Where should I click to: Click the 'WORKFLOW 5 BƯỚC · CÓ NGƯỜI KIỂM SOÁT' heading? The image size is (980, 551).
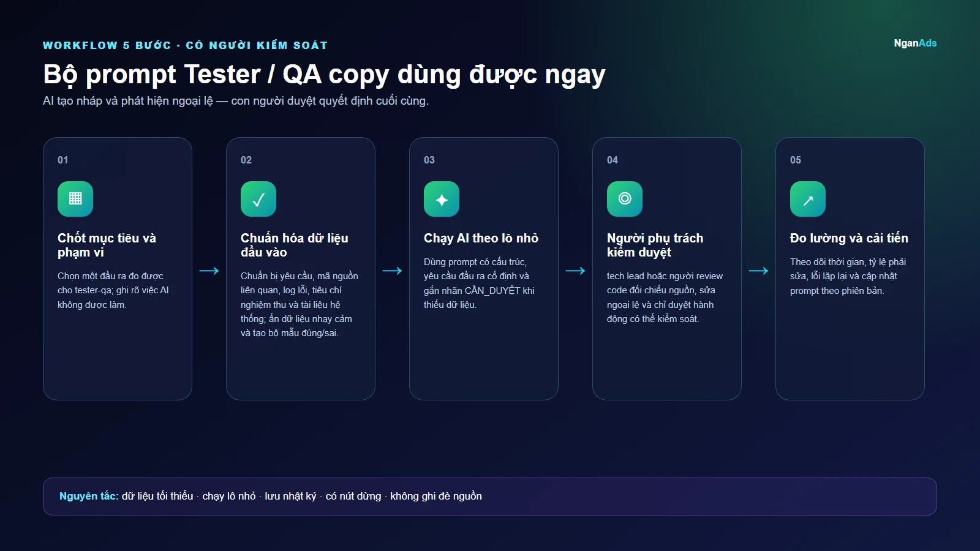coord(185,45)
